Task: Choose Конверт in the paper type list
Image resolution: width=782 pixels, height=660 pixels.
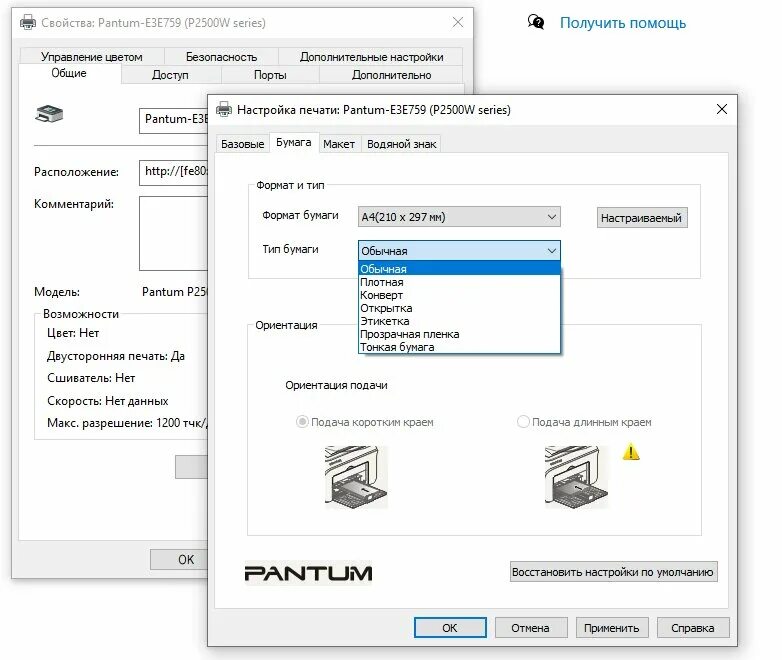Action: pyautogui.click(x=459, y=295)
